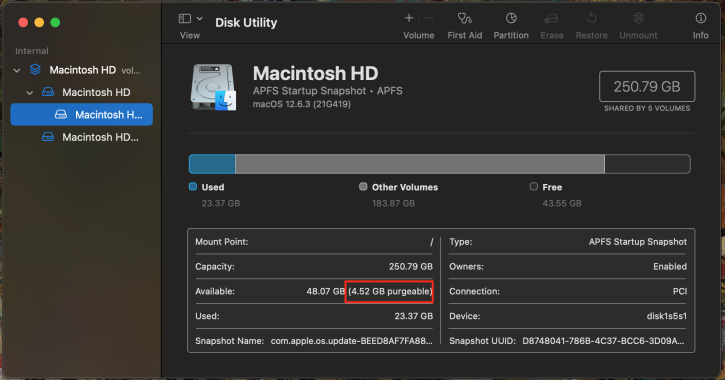The image size is (725, 380).
Task: Click the Type APFS Startup Snapshot value
Action: point(638,242)
